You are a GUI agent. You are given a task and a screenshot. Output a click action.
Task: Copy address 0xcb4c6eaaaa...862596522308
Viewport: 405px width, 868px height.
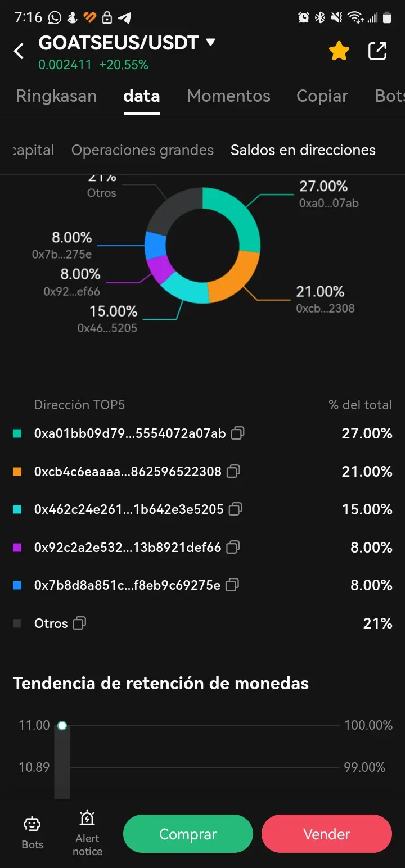(x=233, y=471)
